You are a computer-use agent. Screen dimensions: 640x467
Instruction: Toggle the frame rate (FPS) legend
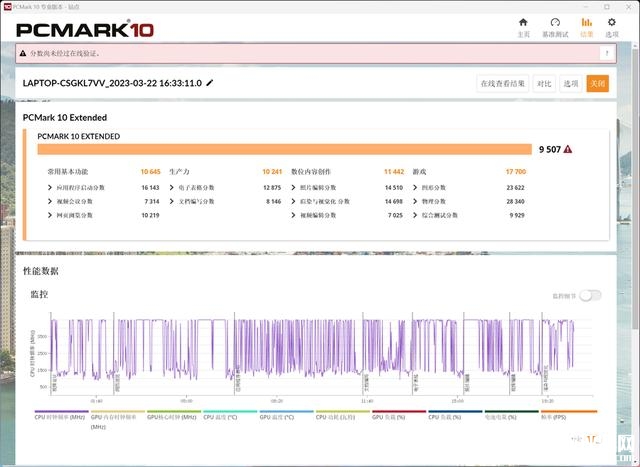(569, 416)
